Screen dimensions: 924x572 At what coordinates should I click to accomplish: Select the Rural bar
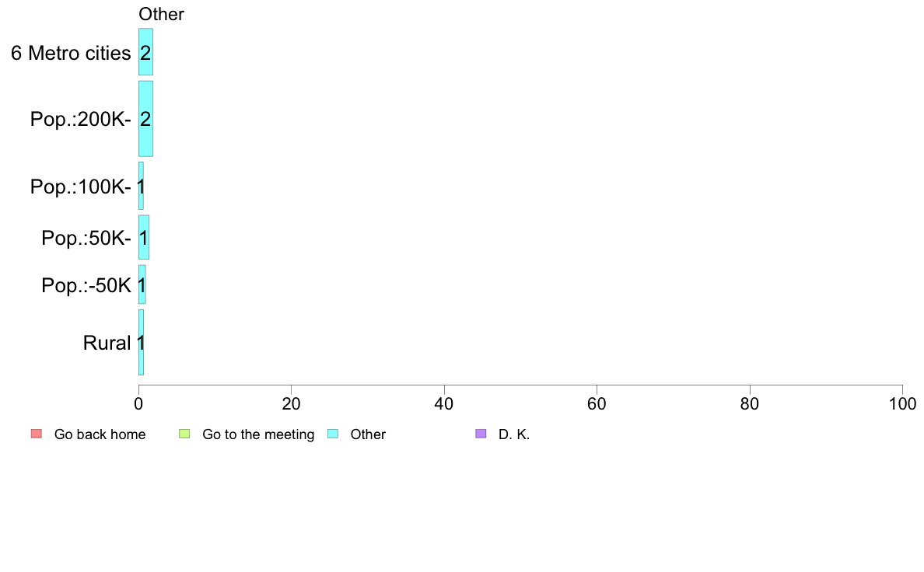click(x=141, y=342)
